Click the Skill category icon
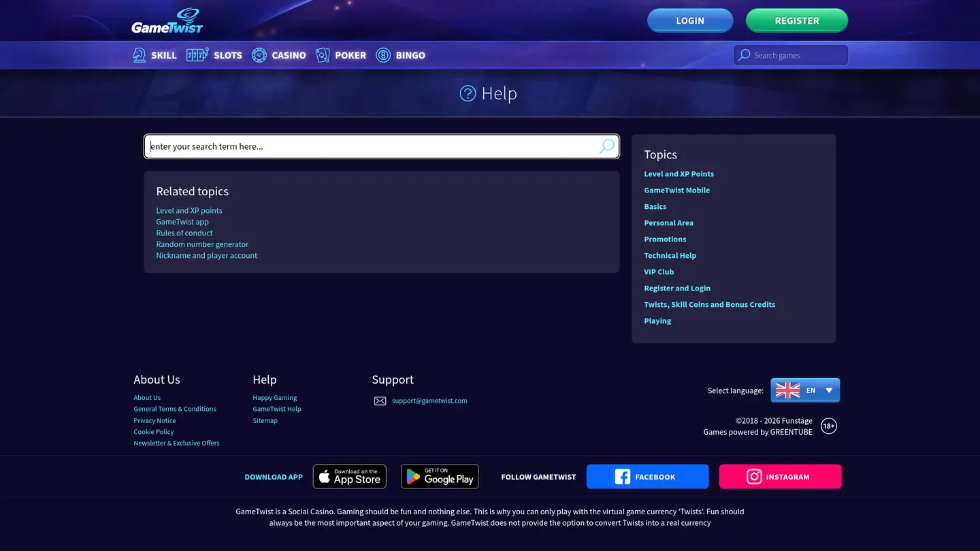This screenshot has height=551, width=980. click(x=140, y=55)
